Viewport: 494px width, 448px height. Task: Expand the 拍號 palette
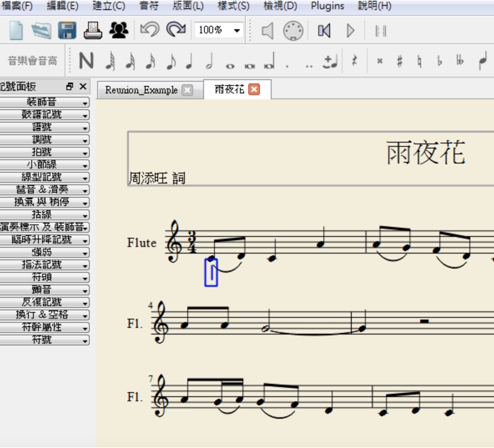coord(44,152)
